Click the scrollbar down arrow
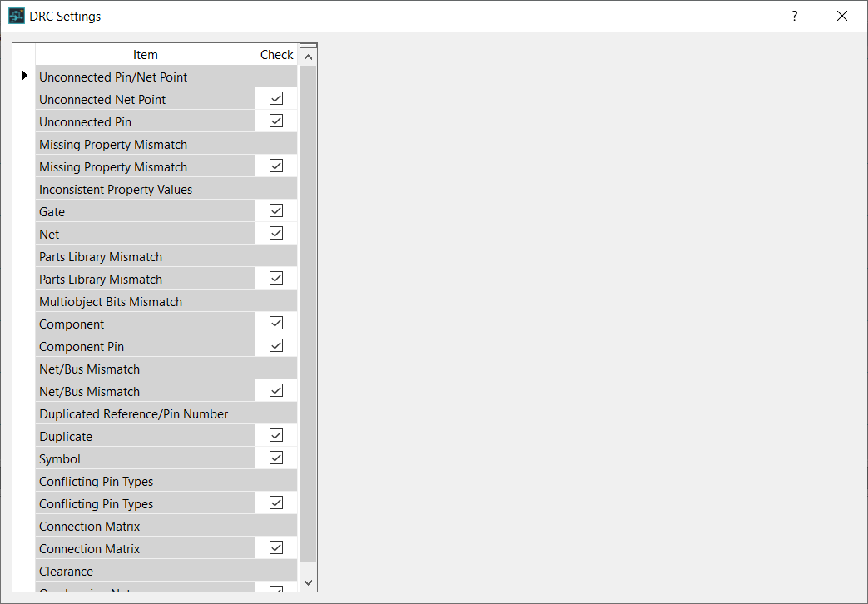This screenshot has width=868, height=604. click(309, 582)
